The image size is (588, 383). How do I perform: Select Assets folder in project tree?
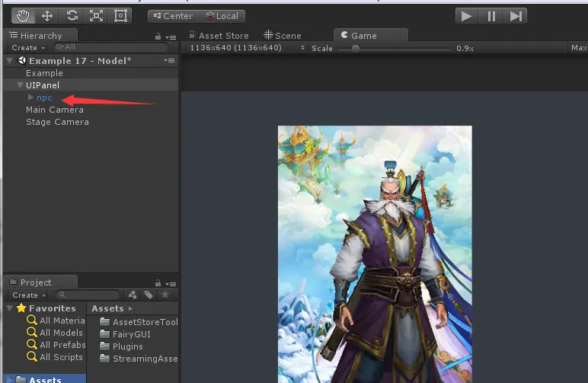pos(45,379)
